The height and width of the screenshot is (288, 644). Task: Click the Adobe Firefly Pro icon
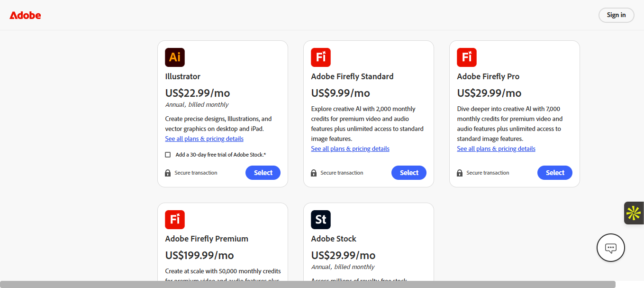coord(467,57)
